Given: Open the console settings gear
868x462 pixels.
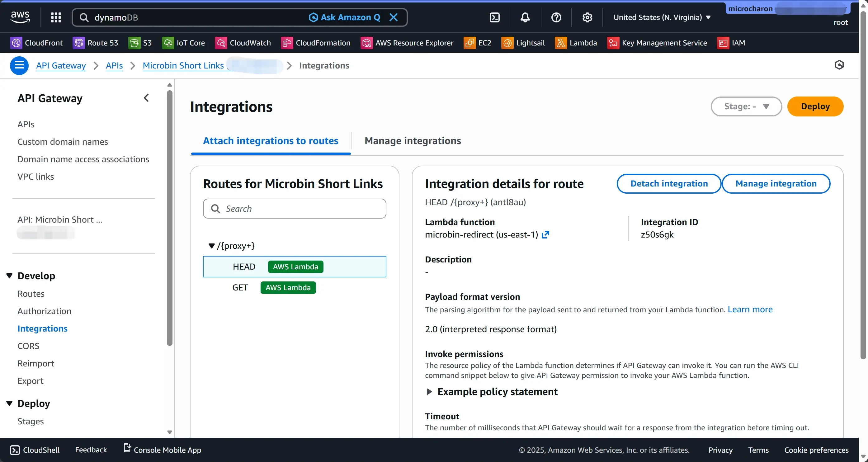Looking at the screenshot, I should pos(587,17).
